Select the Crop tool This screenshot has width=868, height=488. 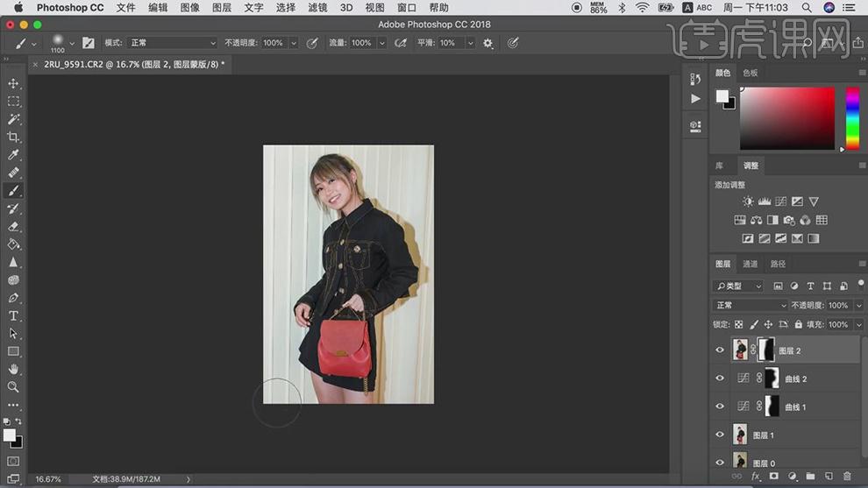[13, 137]
